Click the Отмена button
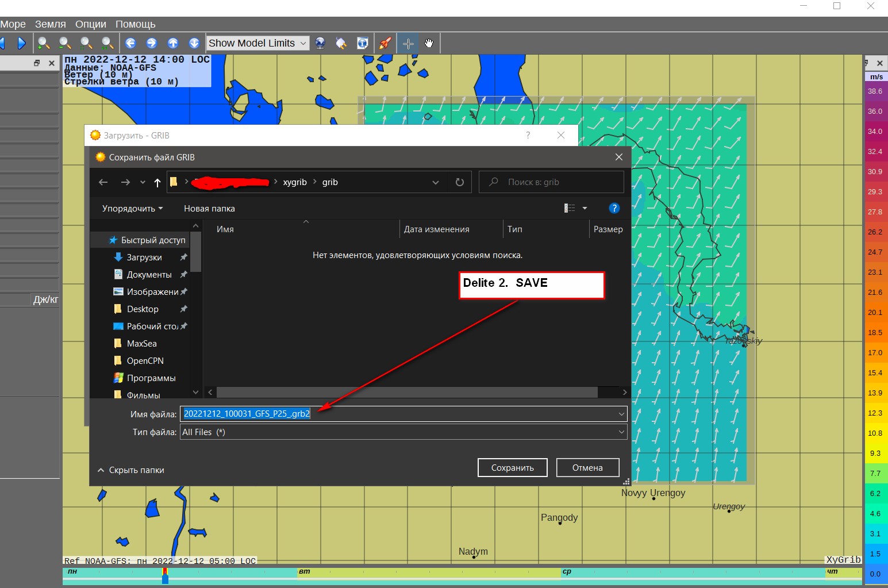Image resolution: width=888 pixels, height=588 pixels. click(x=587, y=468)
